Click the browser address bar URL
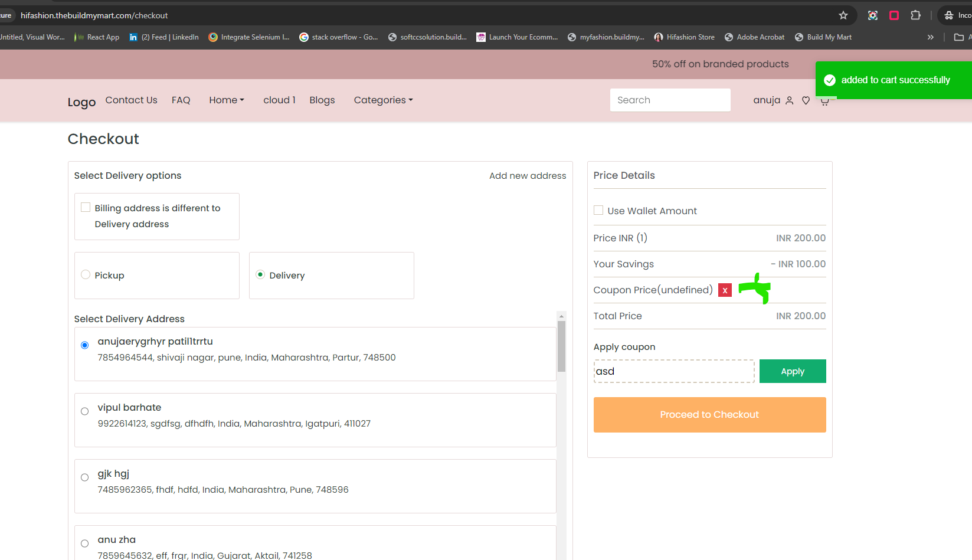972x560 pixels. point(94,15)
